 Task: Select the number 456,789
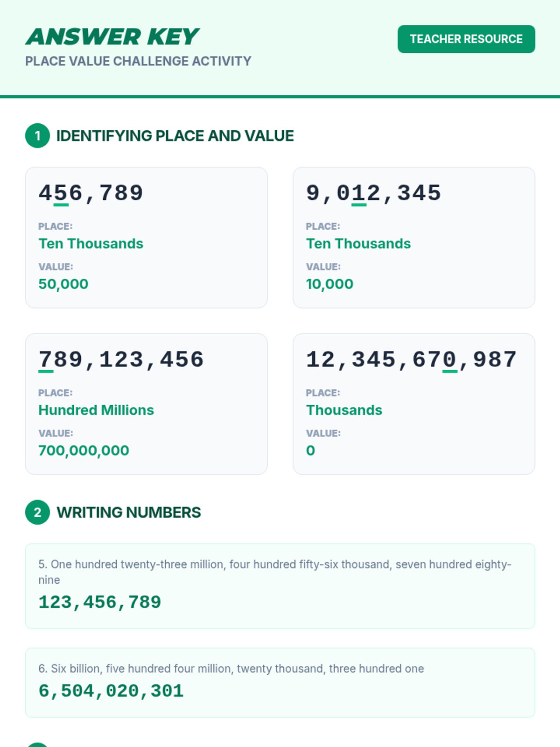click(91, 193)
